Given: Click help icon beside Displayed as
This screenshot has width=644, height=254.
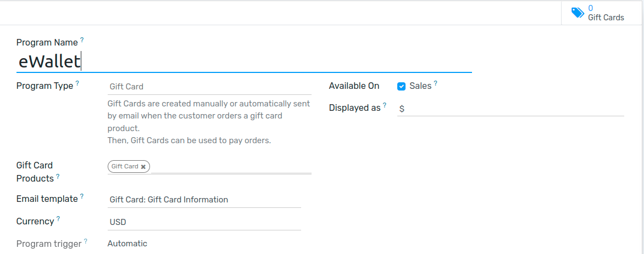Looking at the screenshot, I should (x=385, y=105).
